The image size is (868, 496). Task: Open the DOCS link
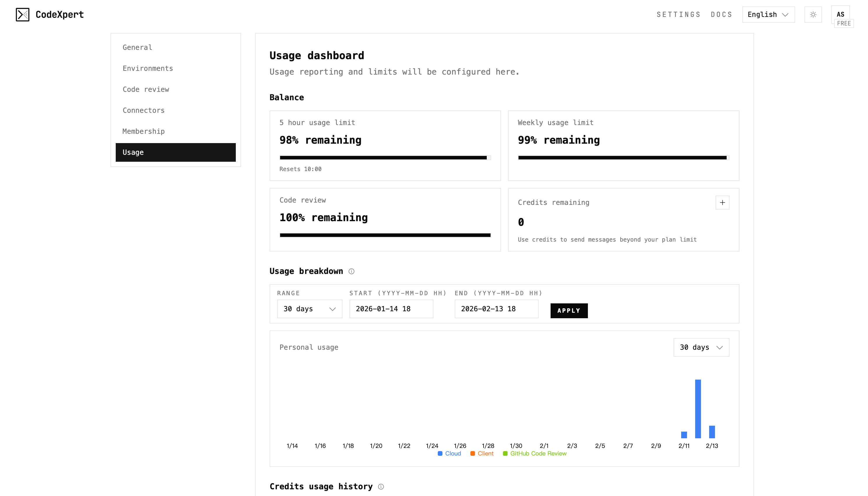(721, 15)
